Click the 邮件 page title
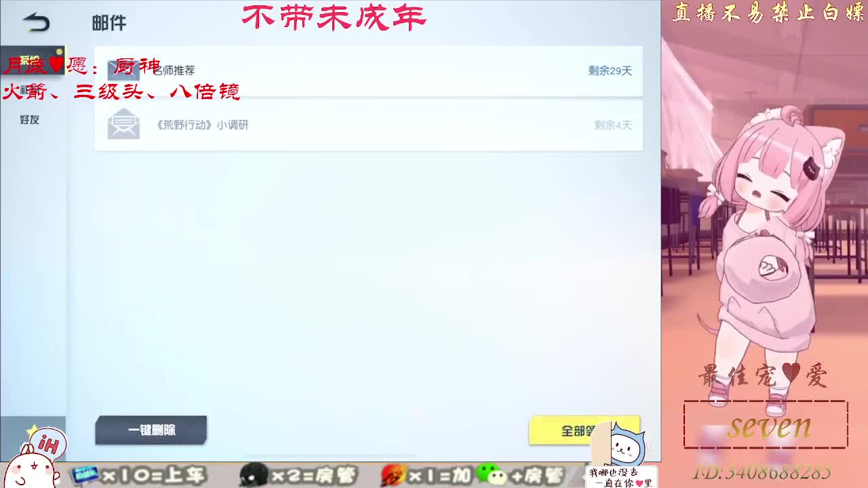Viewport: 868px width, 488px height. [x=109, y=23]
